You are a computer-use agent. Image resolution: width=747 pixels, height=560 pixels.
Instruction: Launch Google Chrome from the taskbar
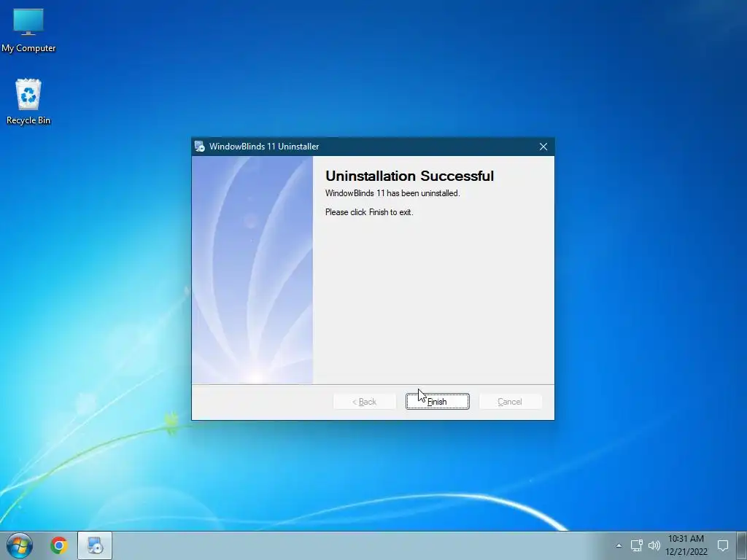[59, 545]
